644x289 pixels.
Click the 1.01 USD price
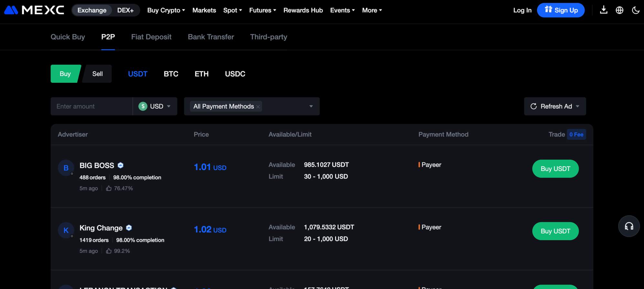[210, 167]
